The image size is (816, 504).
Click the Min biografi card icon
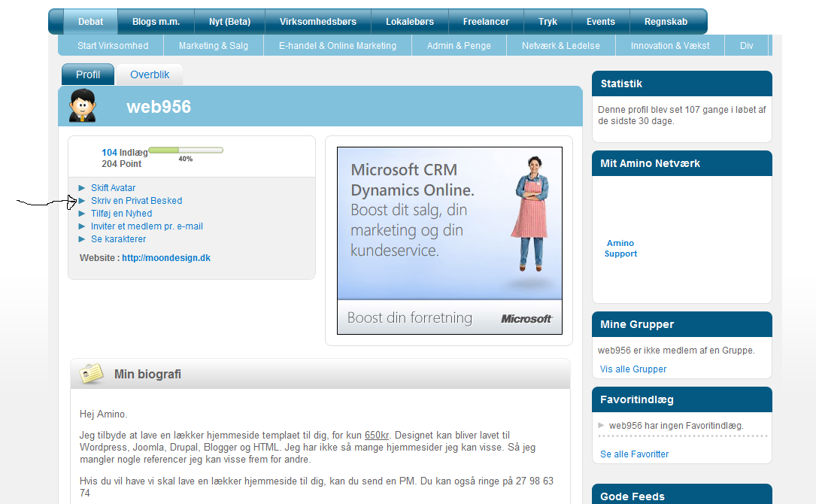[x=92, y=374]
